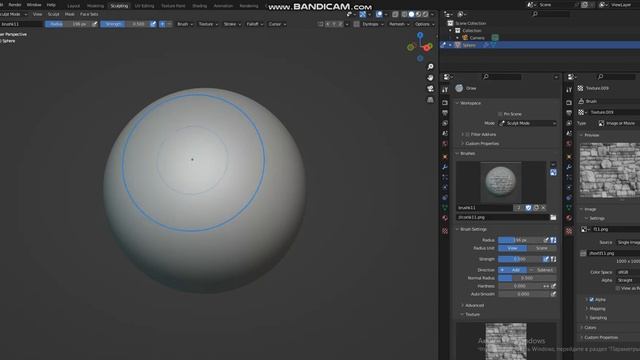Click the pan view hand icon
The image size is (640, 360).
pyautogui.click(x=430, y=78)
